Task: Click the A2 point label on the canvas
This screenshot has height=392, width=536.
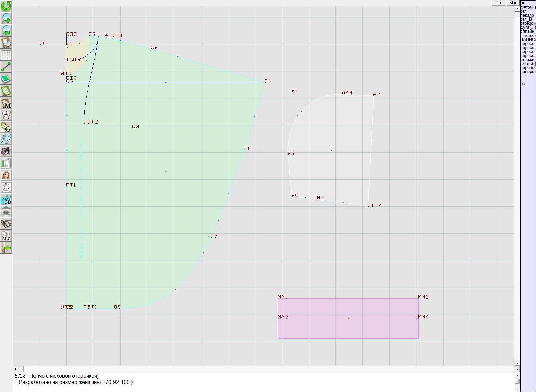Action: click(x=377, y=95)
